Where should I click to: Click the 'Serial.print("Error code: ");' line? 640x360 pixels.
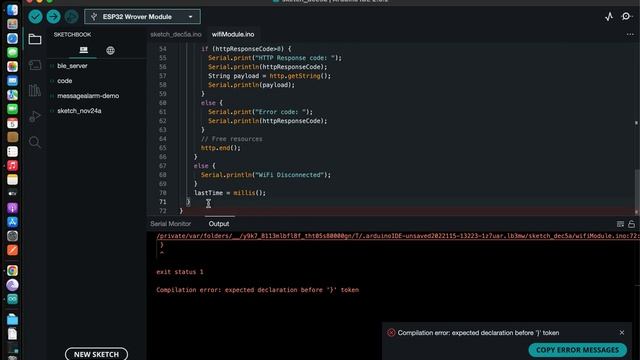click(260, 112)
